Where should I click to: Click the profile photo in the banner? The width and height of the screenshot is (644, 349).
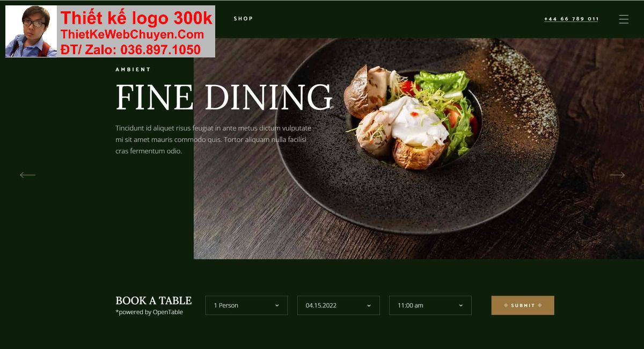pos(31,31)
